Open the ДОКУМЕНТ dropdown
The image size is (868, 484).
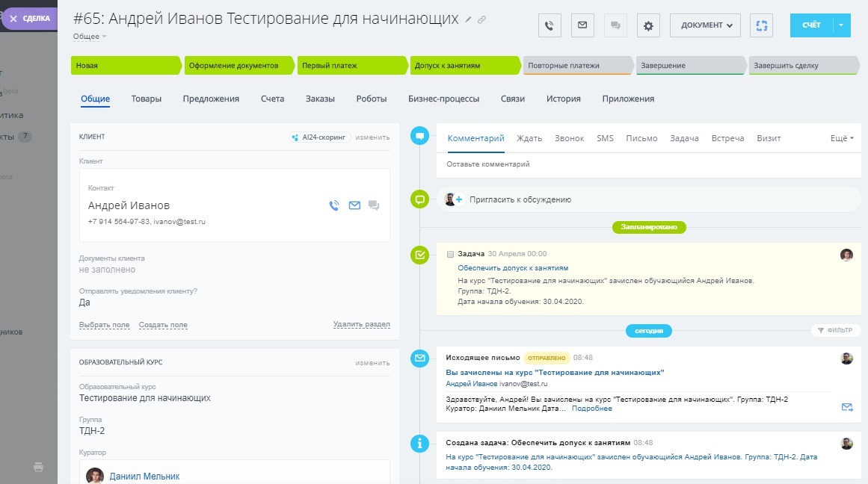pyautogui.click(x=706, y=25)
